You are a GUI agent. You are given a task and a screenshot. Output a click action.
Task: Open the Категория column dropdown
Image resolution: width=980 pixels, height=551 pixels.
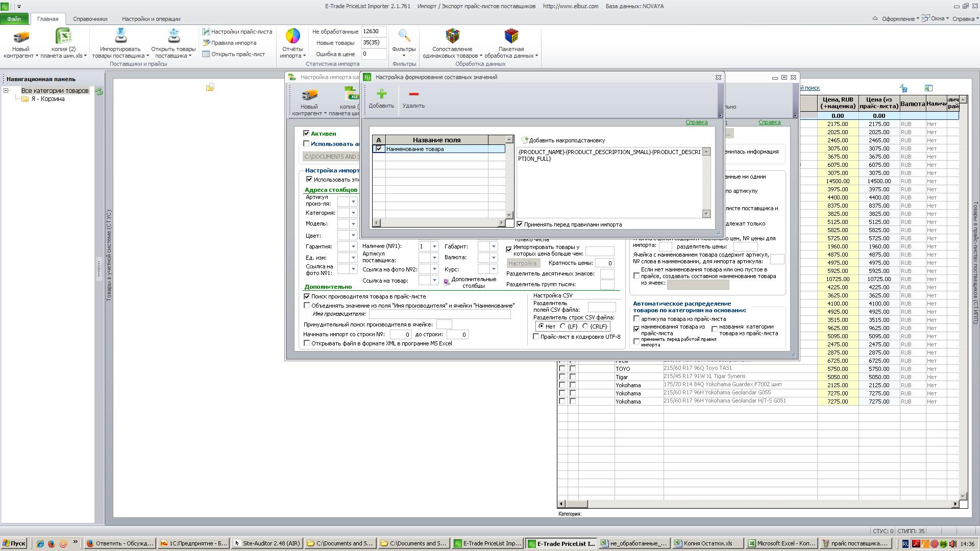click(353, 213)
